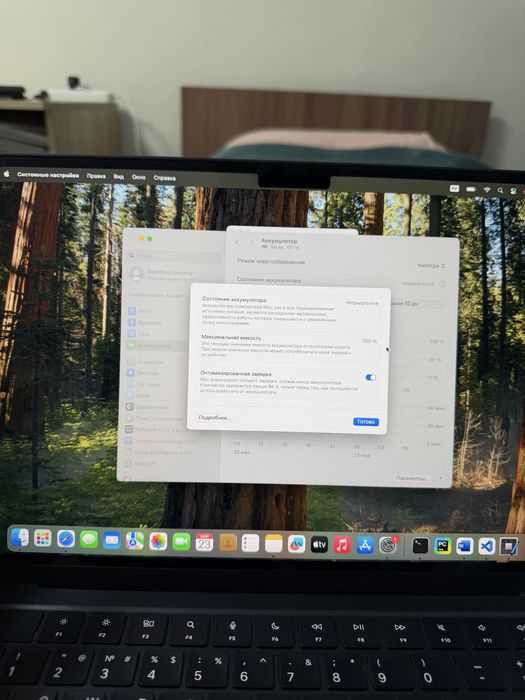Select Сеть in the settings sidebar
This screenshot has width=525, height=700.
139,333
